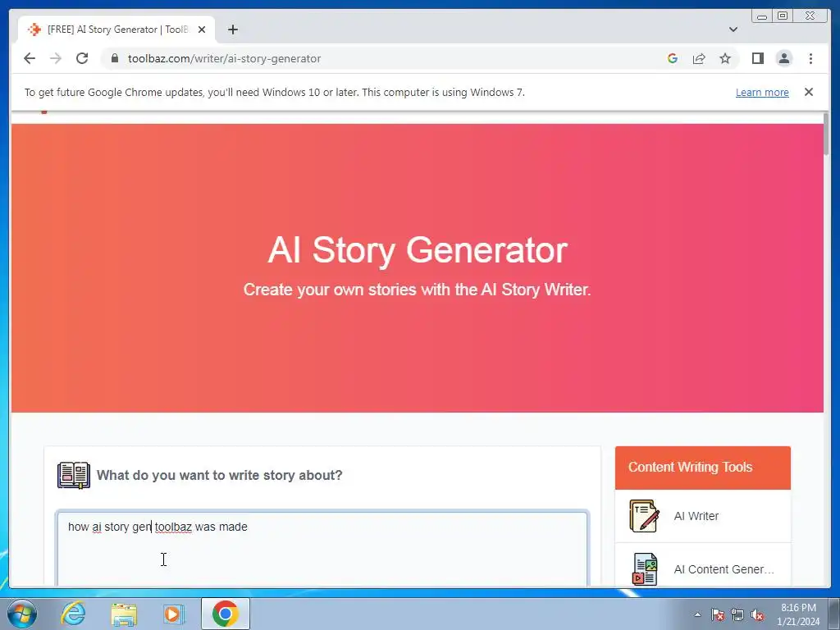Image resolution: width=840 pixels, height=630 pixels.
Task: Open Chrome's three-dot menu
Action: [810, 58]
